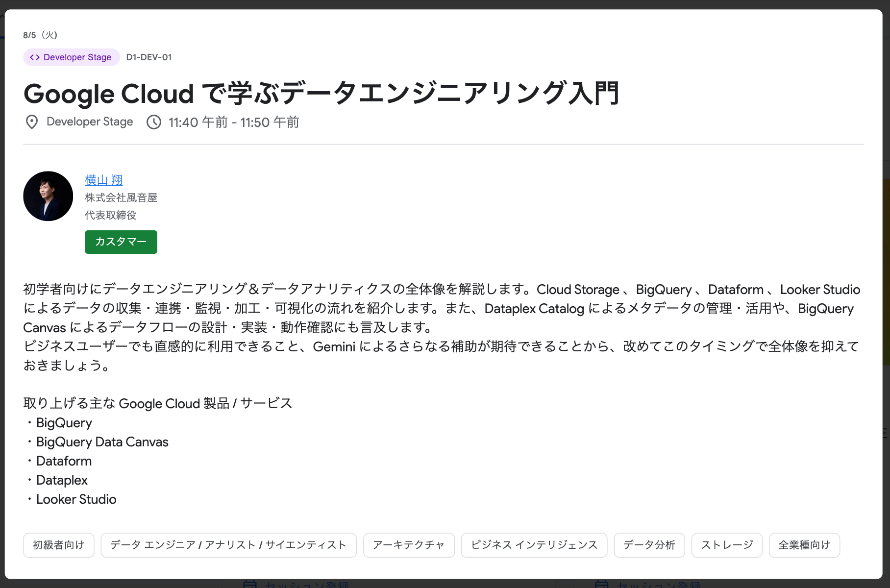This screenshot has width=890, height=588.
Task: Click the clock icon beside session time
Action: coord(154,122)
